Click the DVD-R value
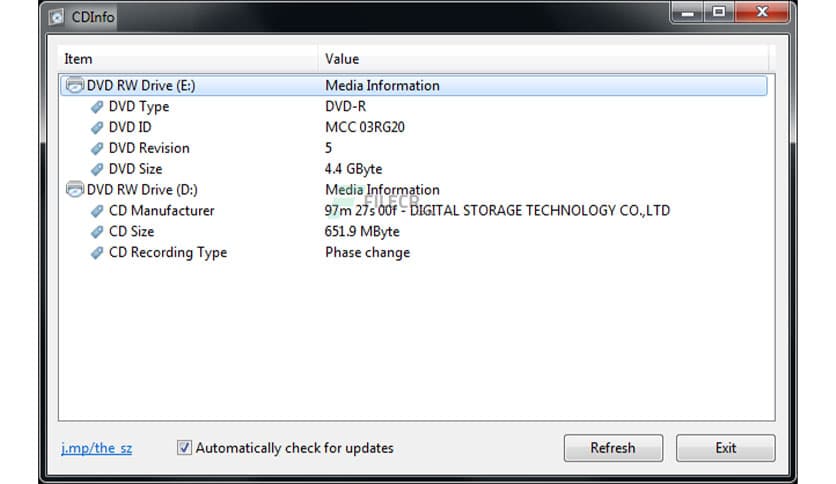 (345, 107)
